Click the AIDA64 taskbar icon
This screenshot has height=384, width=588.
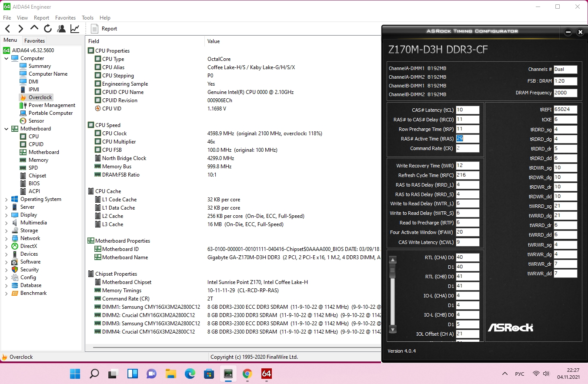(266, 374)
